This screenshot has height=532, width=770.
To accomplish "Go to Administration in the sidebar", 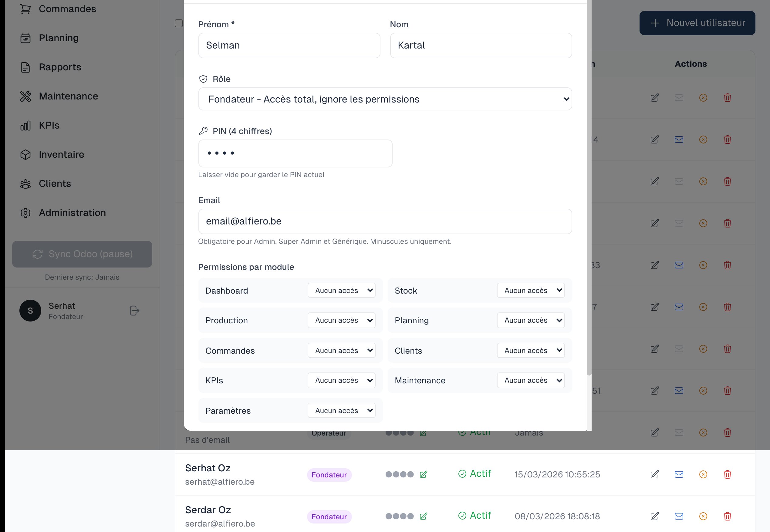I will point(72,213).
